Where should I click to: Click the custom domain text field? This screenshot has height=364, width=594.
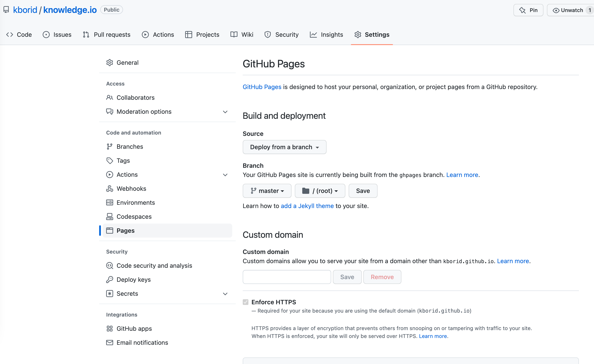click(x=287, y=277)
